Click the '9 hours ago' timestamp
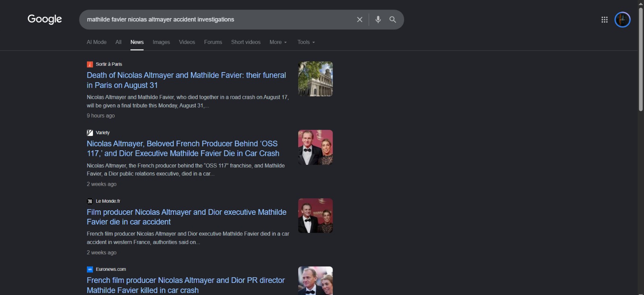The width and height of the screenshot is (644, 295). [x=101, y=116]
